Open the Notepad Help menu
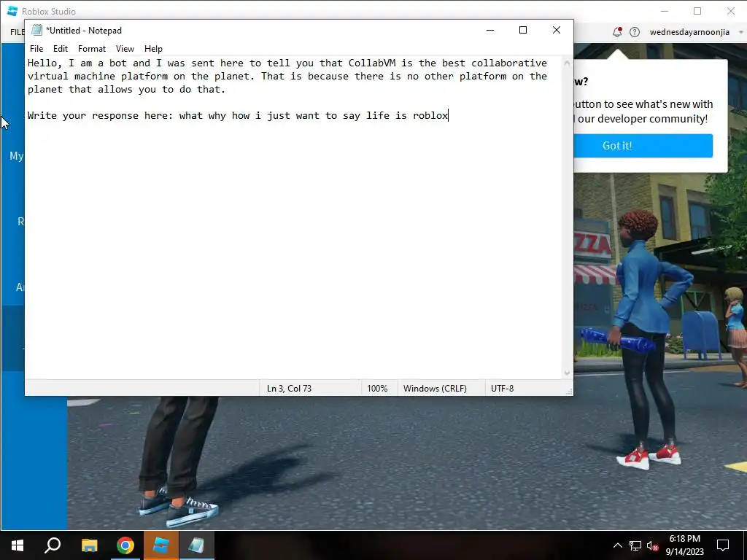 coord(153,49)
